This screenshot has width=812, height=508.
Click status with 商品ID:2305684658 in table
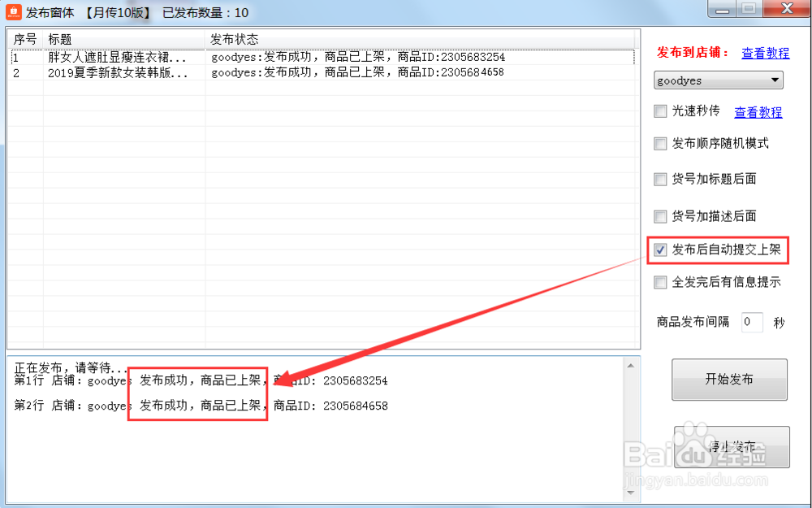[357, 72]
